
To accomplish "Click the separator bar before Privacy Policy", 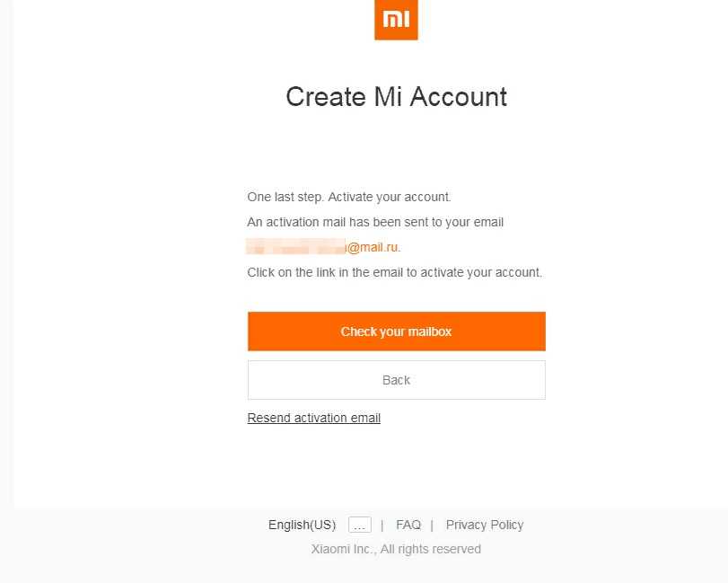I will coord(432,525).
